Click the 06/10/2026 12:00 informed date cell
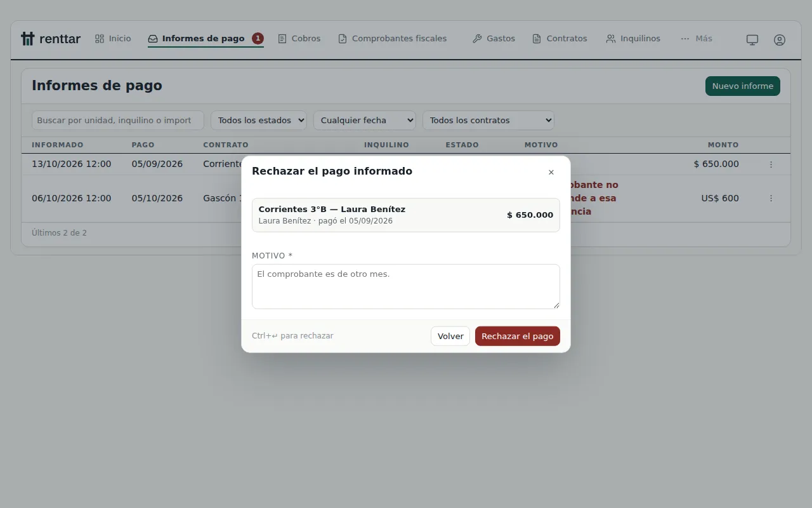 click(72, 198)
